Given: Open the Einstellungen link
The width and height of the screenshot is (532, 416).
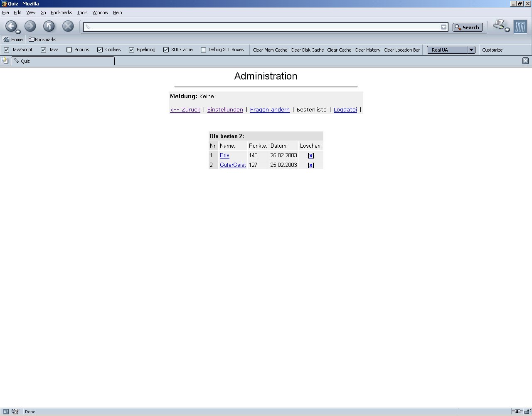Looking at the screenshot, I should [x=225, y=110].
